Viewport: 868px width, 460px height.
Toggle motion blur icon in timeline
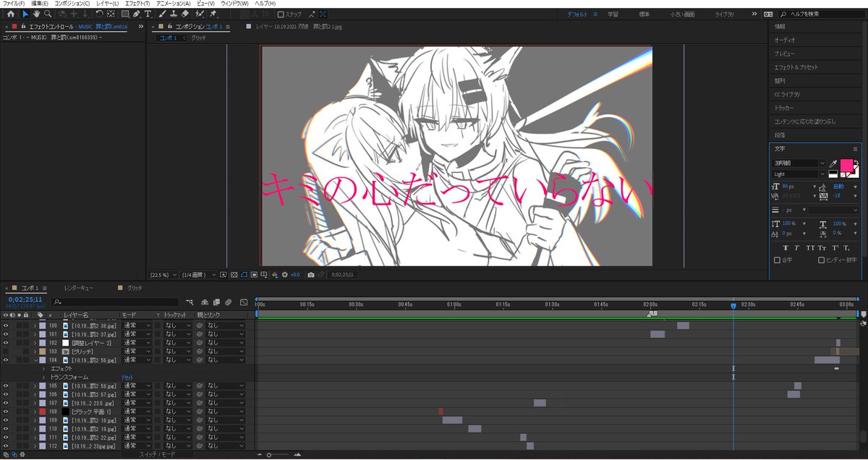[227, 302]
